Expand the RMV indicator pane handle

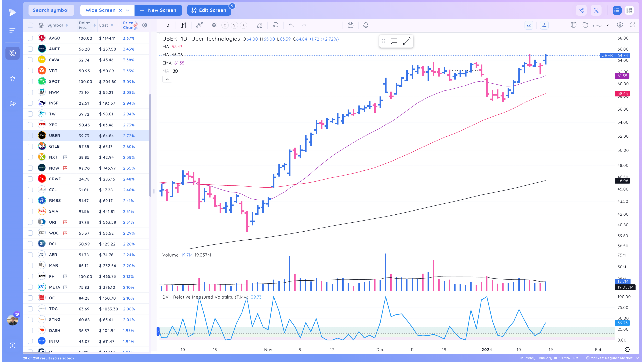coord(158,331)
